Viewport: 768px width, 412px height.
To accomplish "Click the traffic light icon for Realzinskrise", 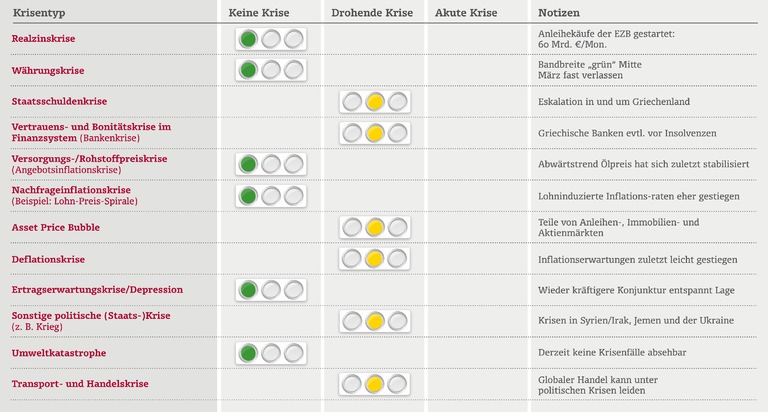I will click(271, 39).
